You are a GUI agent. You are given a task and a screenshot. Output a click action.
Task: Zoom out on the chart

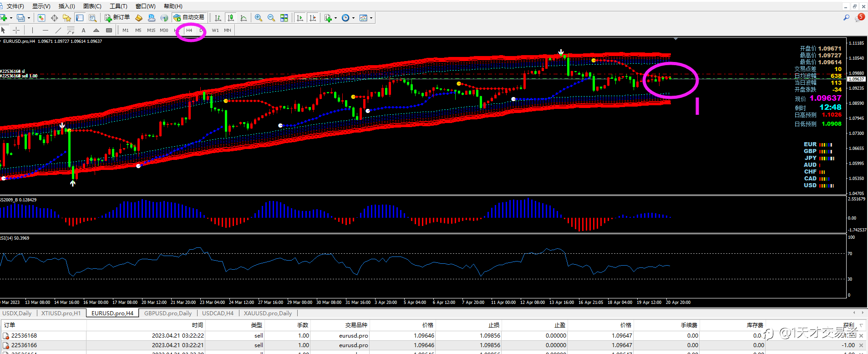point(271,18)
